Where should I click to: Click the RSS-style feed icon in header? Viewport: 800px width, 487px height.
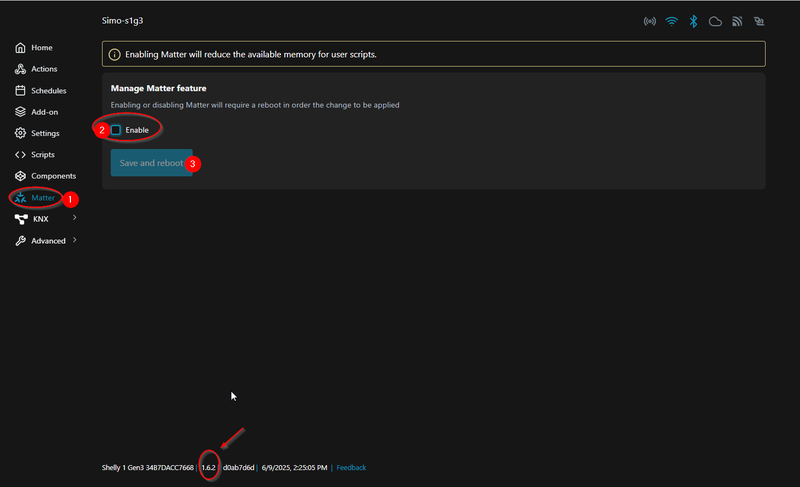[x=737, y=21]
